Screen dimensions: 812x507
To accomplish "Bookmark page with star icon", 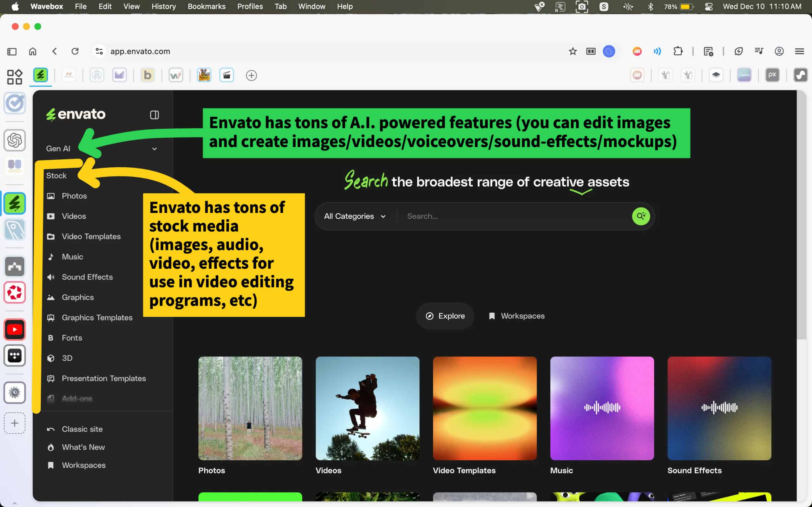I will click(x=573, y=51).
